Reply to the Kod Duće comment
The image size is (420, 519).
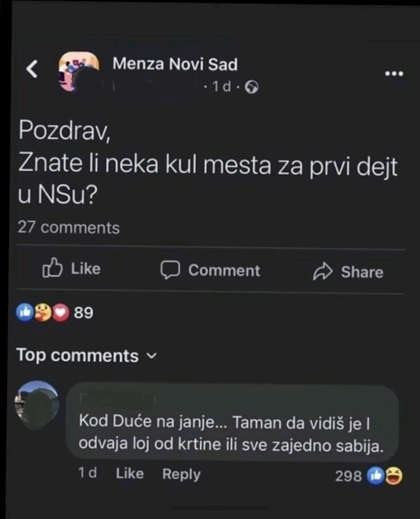[x=181, y=474]
